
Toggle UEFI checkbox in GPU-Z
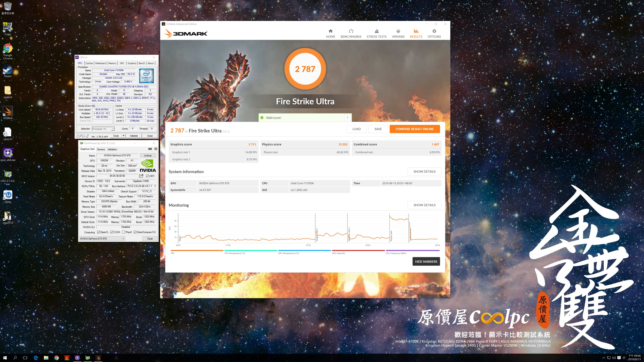click(x=148, y=176)
